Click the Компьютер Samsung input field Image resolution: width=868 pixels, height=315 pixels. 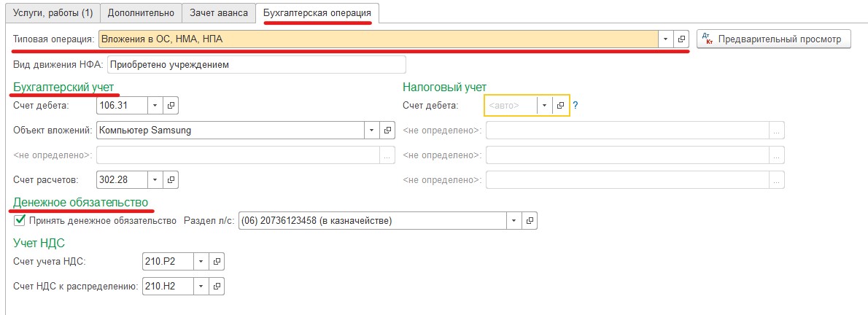pyautogui.click(x=230, y=131)
